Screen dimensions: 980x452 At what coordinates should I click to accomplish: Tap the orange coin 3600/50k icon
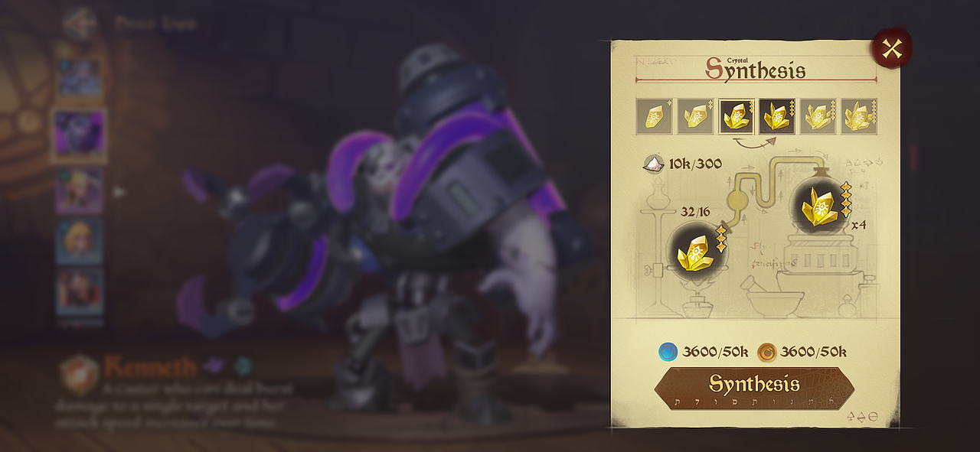pyautogui.click(x=767, y=352)
